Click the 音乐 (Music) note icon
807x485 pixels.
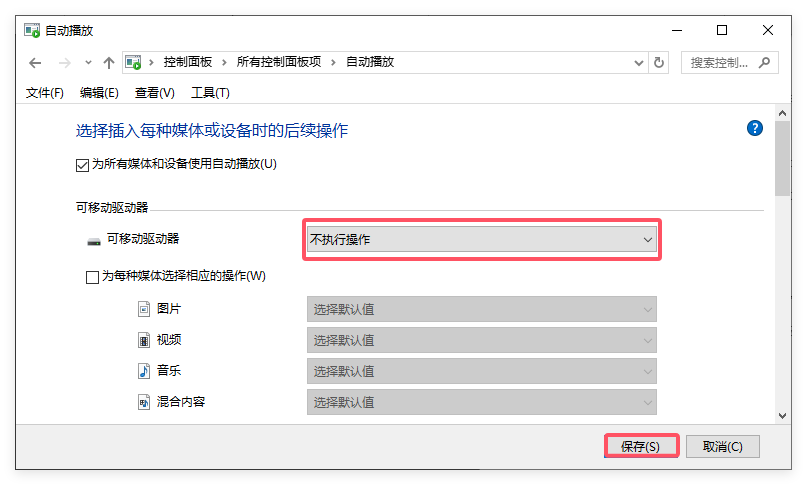pyautogui.click(x=144, y=371)
